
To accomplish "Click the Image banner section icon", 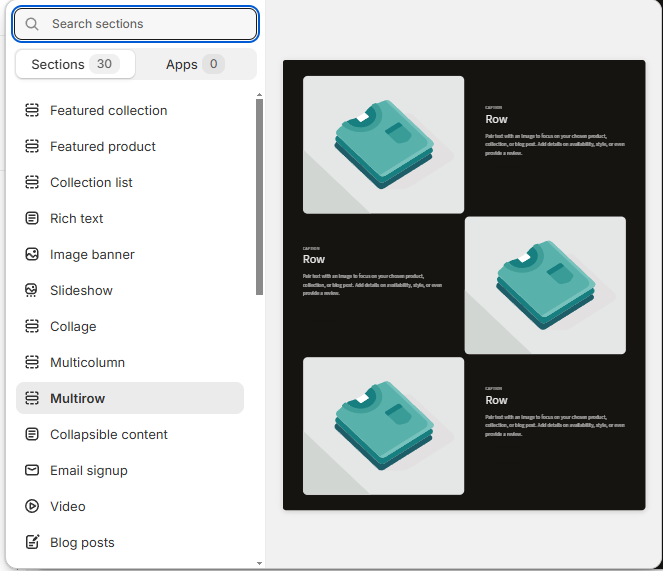I will 32,254.
